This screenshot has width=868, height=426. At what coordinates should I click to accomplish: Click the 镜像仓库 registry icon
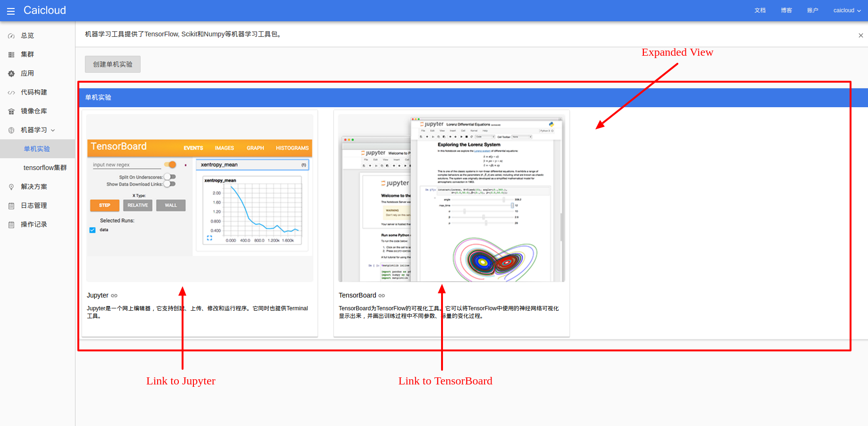click(11, 111)
